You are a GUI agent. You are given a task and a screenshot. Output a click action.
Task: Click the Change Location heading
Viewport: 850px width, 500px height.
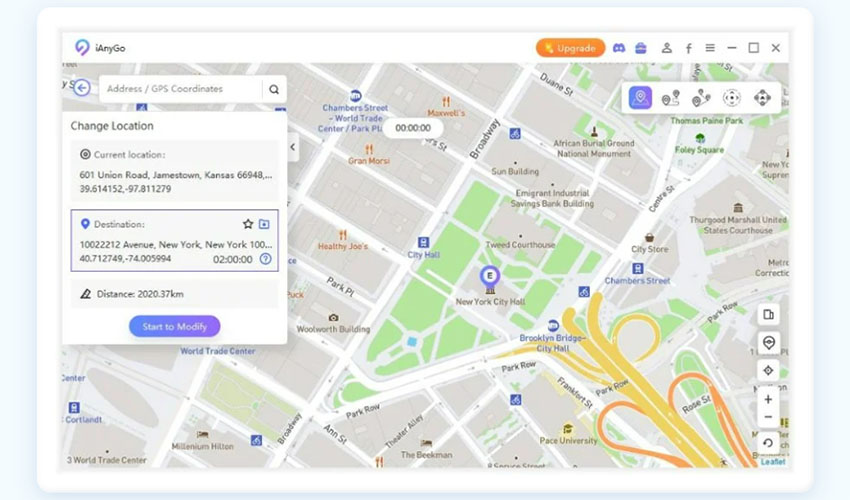coord(112,126)
